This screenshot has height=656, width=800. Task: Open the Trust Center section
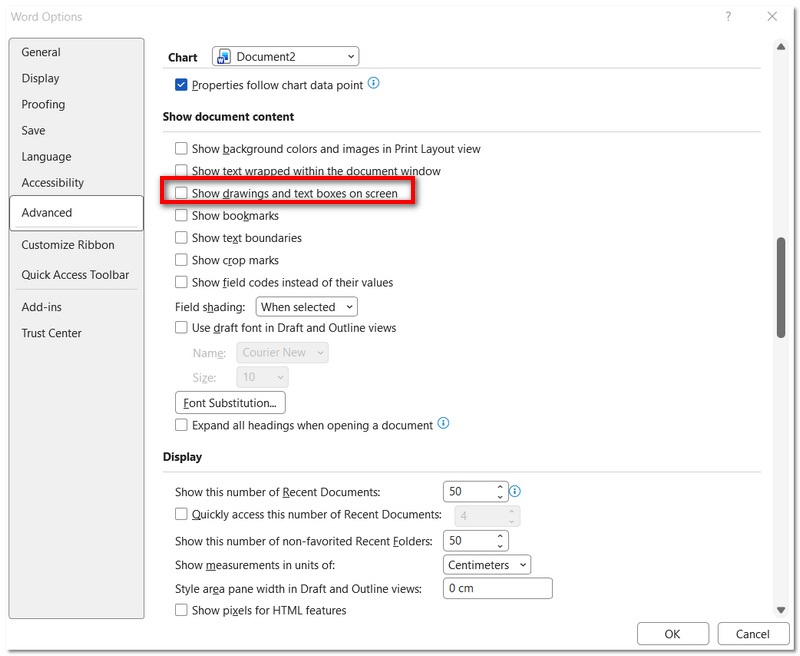pyautogui.click(x=51, y=333)
